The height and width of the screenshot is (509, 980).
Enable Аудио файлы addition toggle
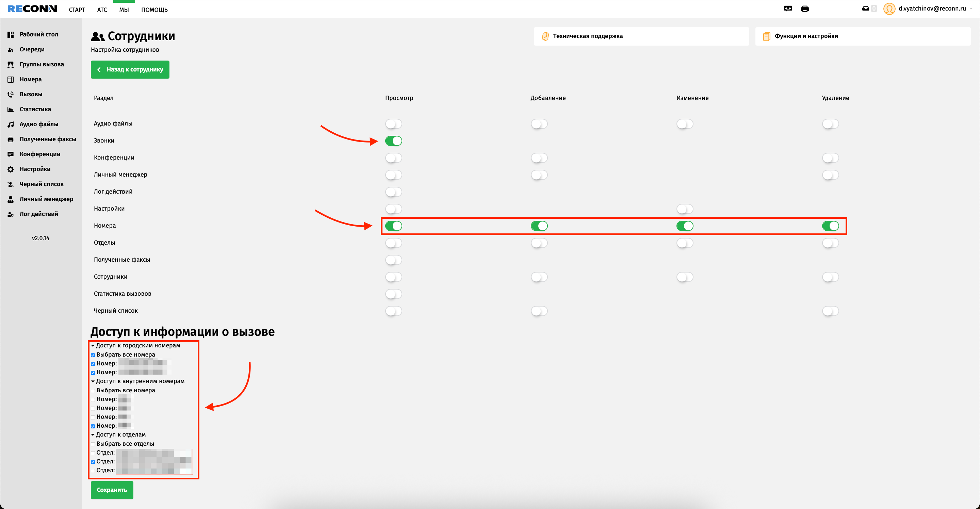[x=539, y=124]
